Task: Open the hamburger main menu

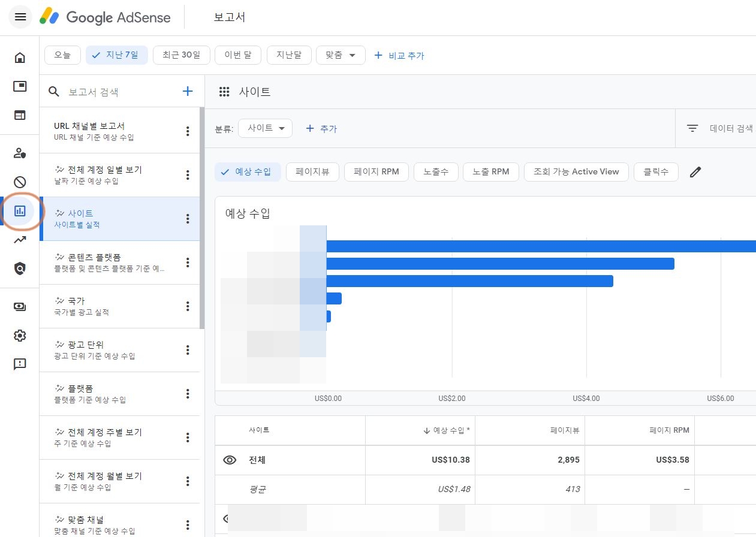Action: click(20, 17)
